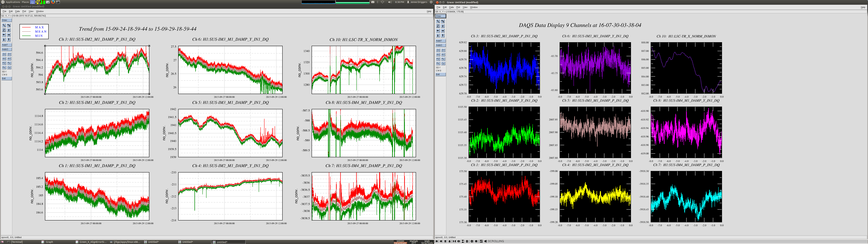The image size is (868, 244).
Task: Open Help menu in right Grace window
Action: point(863,7)
